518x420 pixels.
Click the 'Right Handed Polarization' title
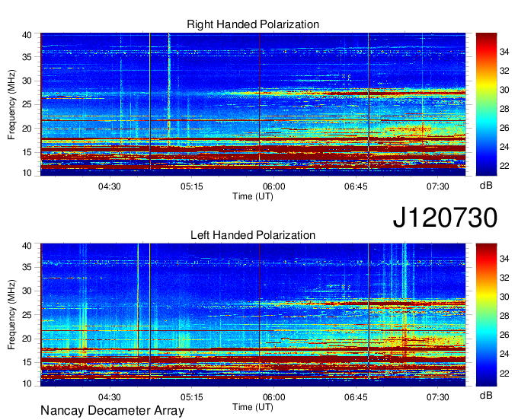253,24
